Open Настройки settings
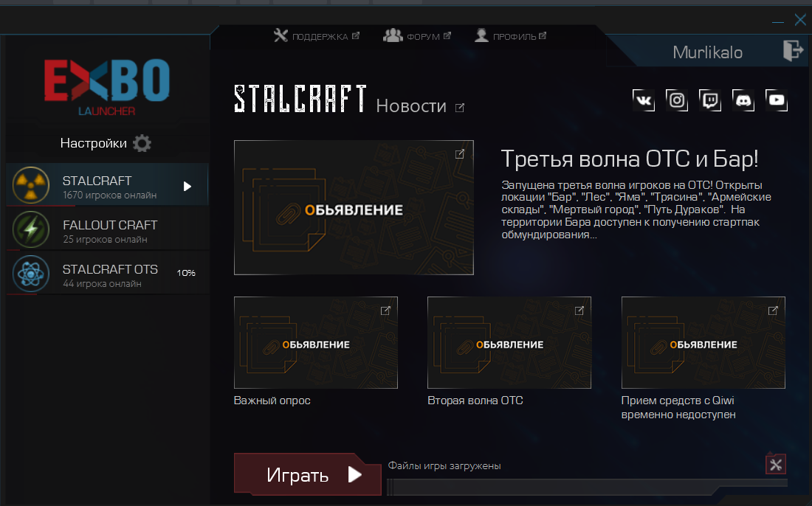Viewport: 812px width, 506px height. 106,143
